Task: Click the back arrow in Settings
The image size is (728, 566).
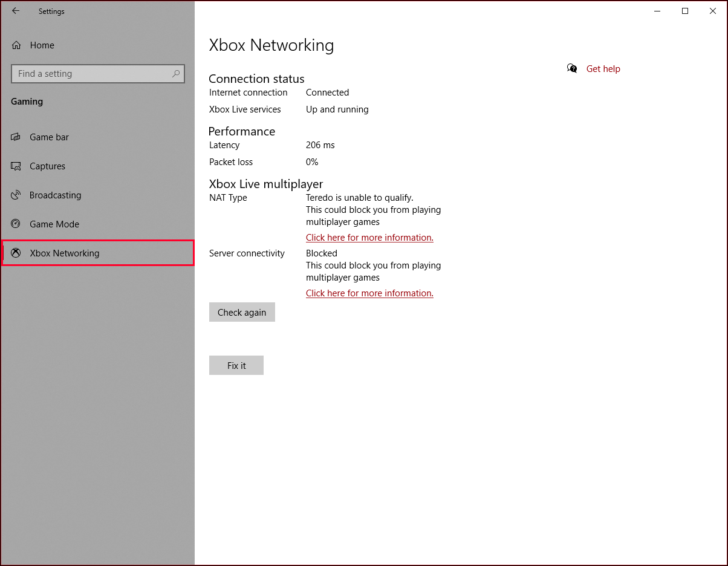Action: (x=16, y=11)
